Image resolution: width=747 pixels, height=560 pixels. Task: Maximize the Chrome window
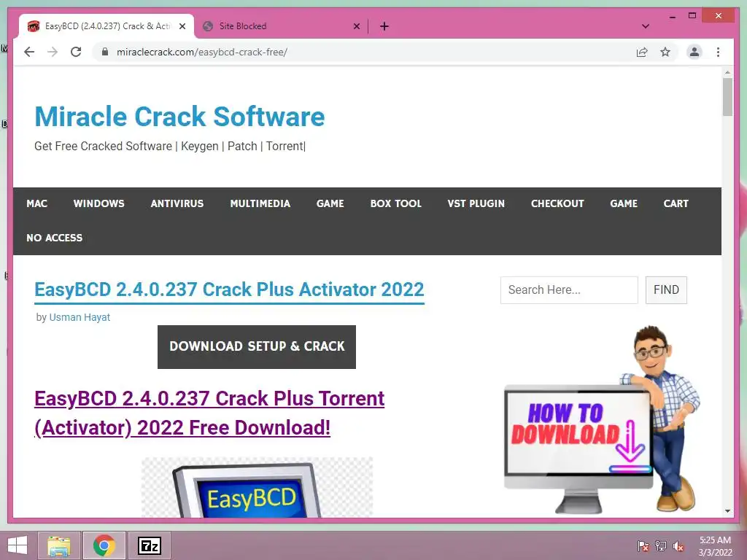[692, 16]
